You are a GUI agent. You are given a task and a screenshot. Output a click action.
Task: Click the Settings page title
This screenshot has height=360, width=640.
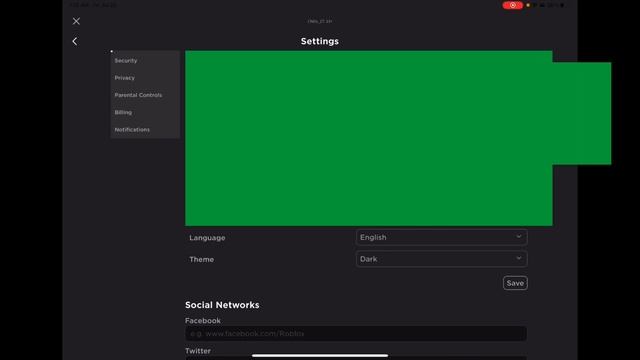pos(320,41)
